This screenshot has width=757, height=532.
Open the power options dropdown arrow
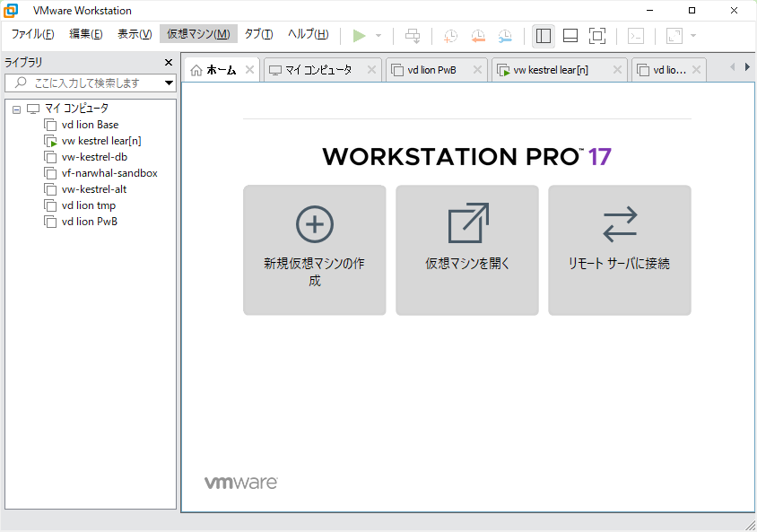coord(378,36)
